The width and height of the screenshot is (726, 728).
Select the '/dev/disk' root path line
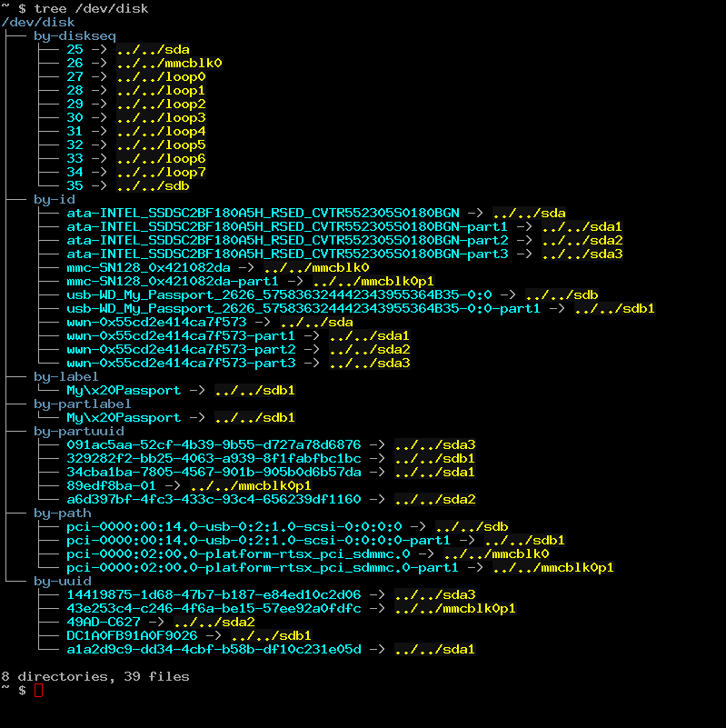coord(37,23)
